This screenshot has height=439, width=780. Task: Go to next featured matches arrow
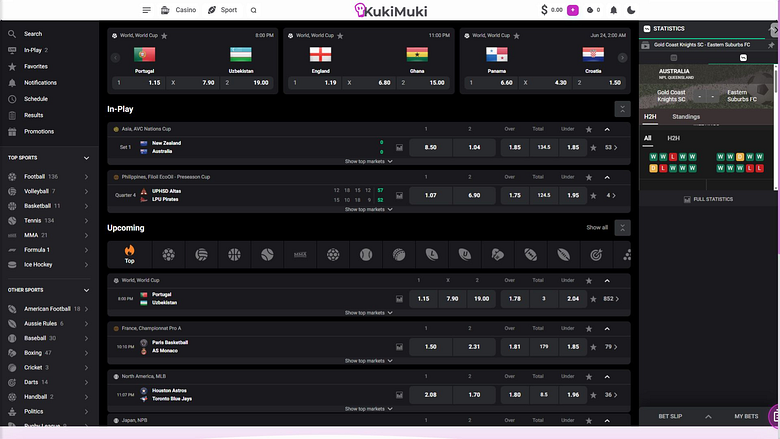coord(622,58)
